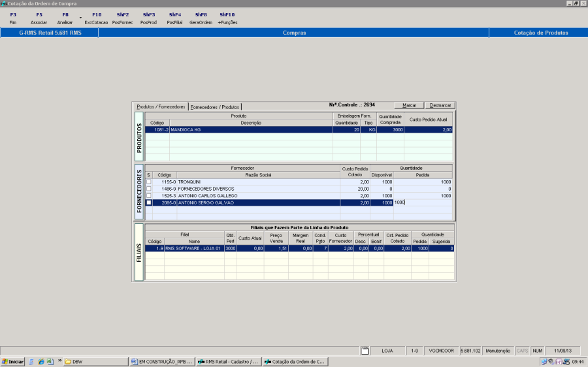Select the F8 Analisar toolbar button
The image size is (588, 367).
pos(65,18)
